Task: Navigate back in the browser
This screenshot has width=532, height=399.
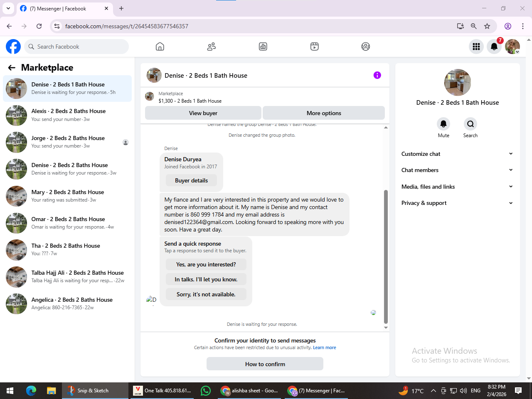Action: click(x=9, y=26)
